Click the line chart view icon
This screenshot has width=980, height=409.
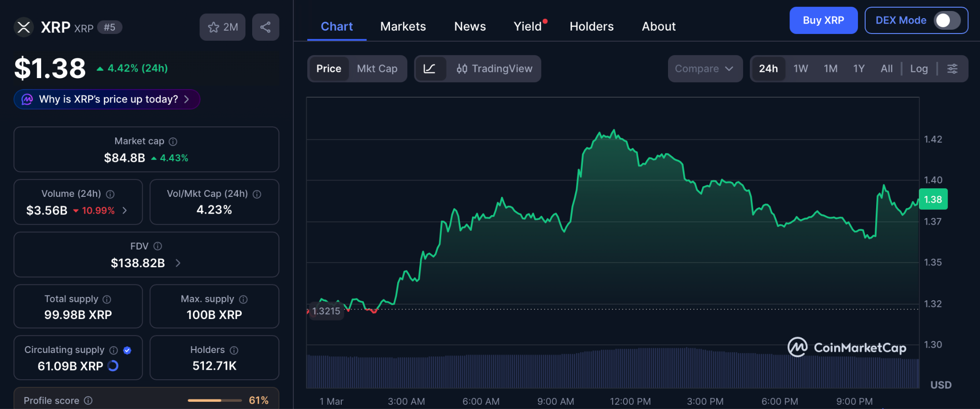(430, 69)
